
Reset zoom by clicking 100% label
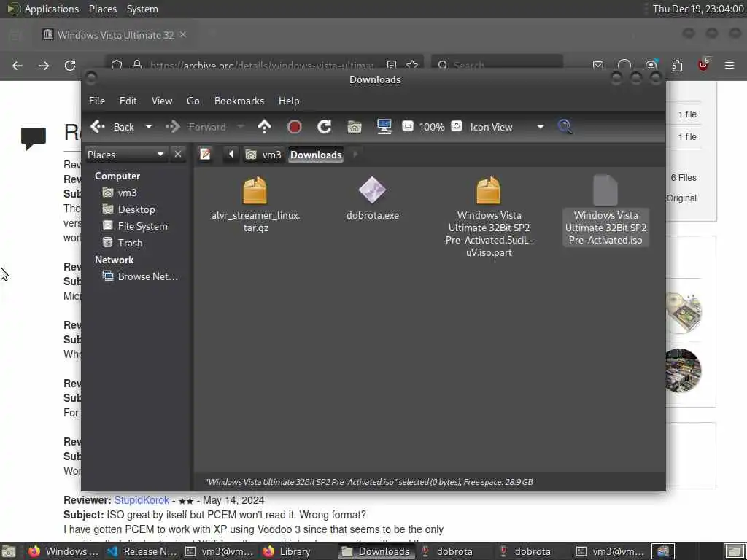coord(432,127)
